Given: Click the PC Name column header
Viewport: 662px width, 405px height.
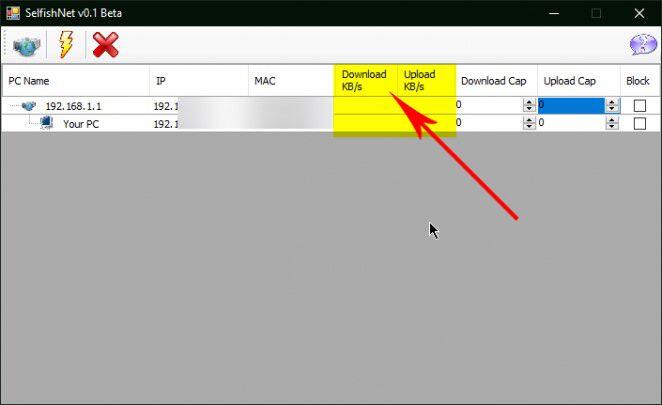Looking at the screenshot, I should coord(76,81).
